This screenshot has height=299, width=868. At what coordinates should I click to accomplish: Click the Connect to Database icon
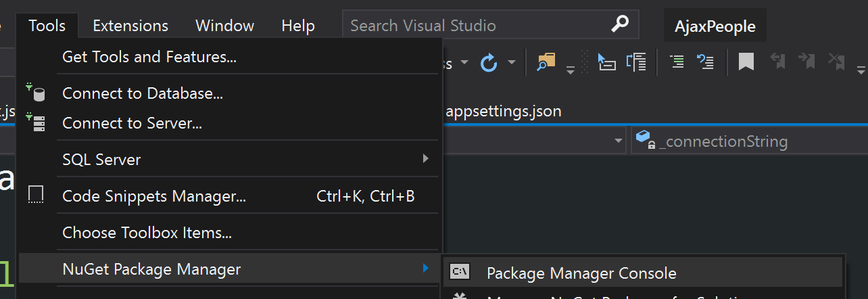pos(35,92)
